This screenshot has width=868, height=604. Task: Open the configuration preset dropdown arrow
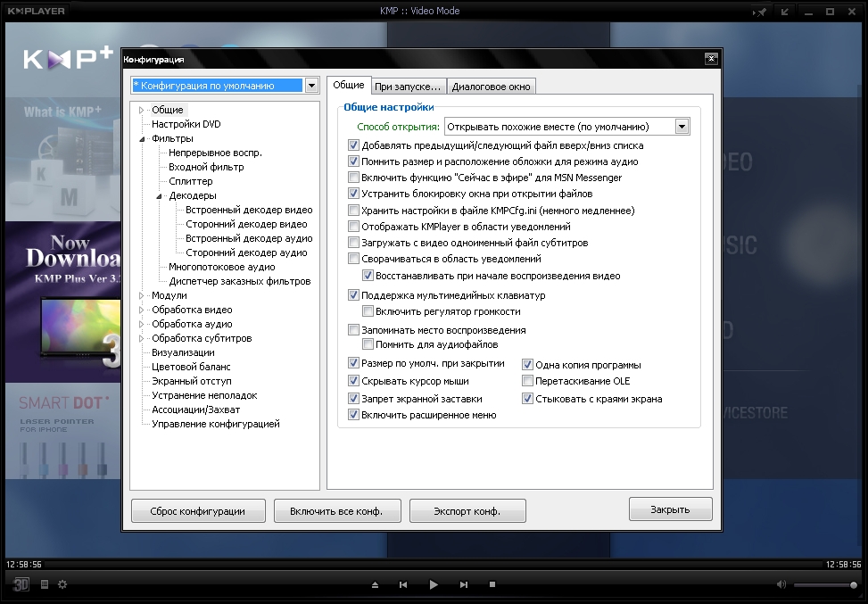pos(311,86)
